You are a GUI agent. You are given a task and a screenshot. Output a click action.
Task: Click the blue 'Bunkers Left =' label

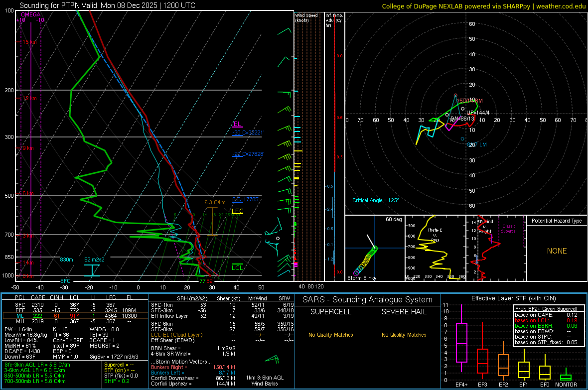coord(167,373)
